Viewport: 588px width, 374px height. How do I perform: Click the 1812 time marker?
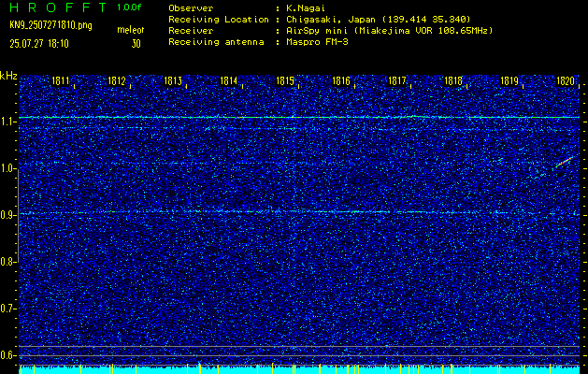[116, 81]
